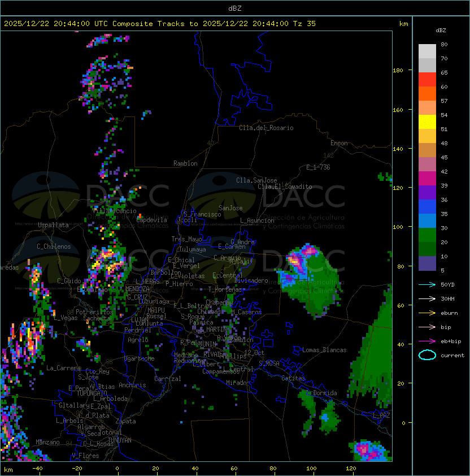Click the 'SanJose' map label
This screenshot has height=476, width=470.
[x=230, y=208]
